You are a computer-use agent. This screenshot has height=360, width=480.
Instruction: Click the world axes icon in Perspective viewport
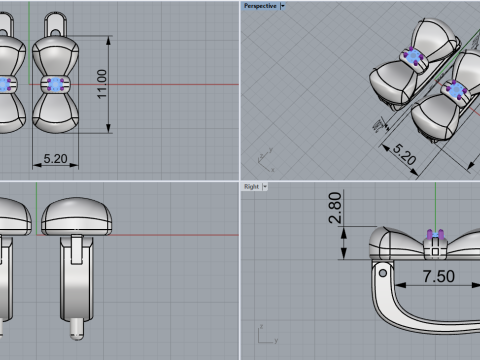point(266,159)
